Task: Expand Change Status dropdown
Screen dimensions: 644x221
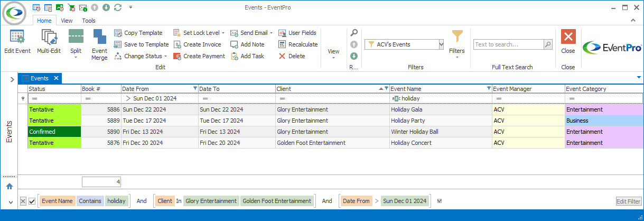Action: coord(165,56)
